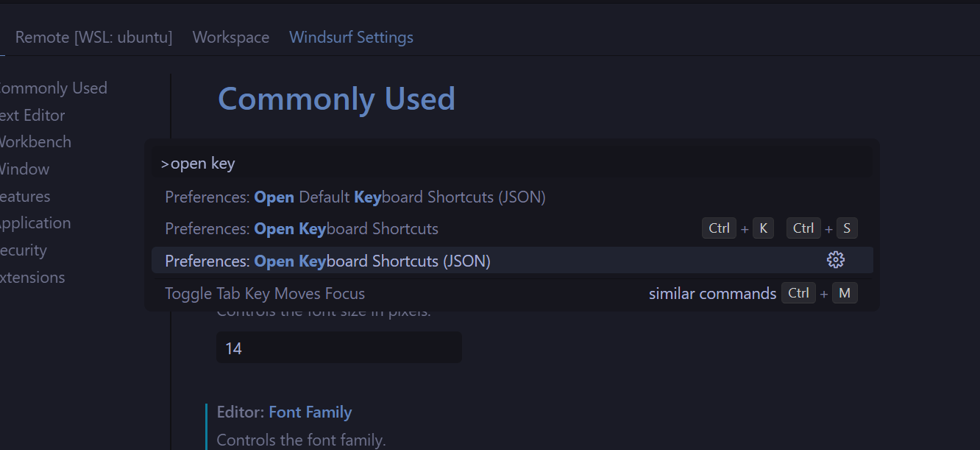The width and height of the screenshot is (980, 450).
Task: Switch to the Remote [WSL: ubuntu] tab
Action: point(93,37)
